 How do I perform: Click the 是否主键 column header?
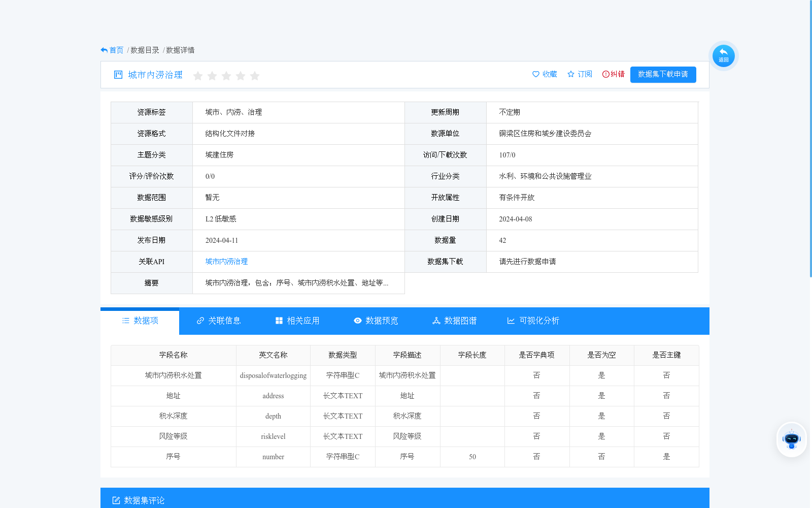coord(666,355)
